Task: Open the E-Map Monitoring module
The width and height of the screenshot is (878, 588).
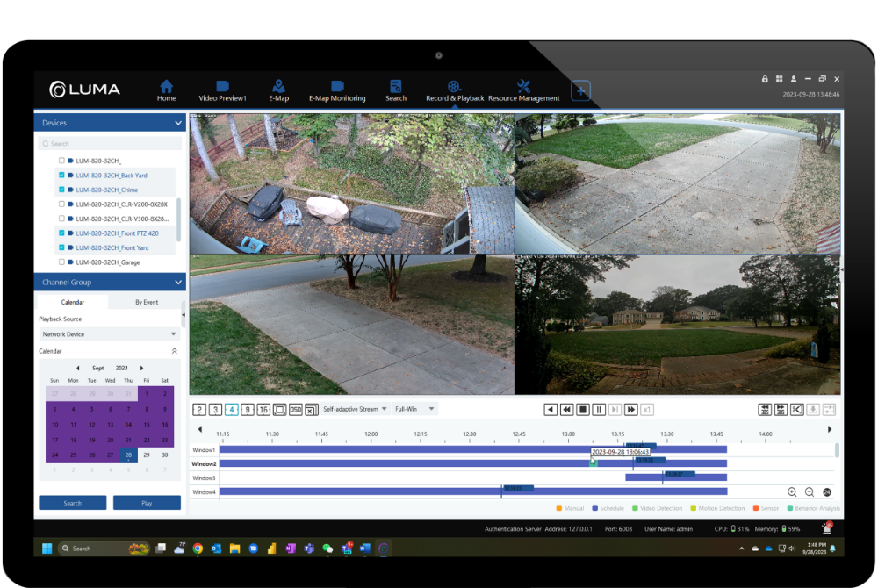Action: tap(337, 90)
